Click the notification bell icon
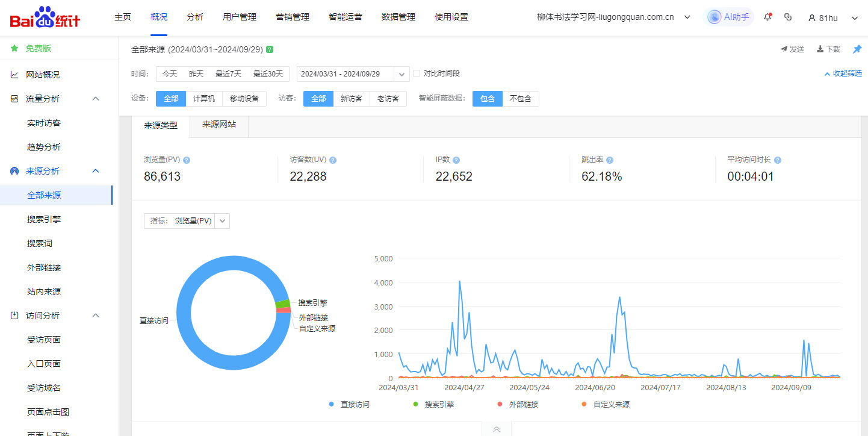868x436 pixels. click(767, 17)
